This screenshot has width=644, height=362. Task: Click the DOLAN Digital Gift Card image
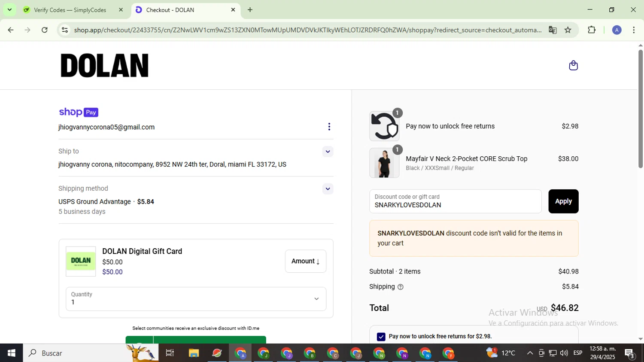tap(81, 261)
